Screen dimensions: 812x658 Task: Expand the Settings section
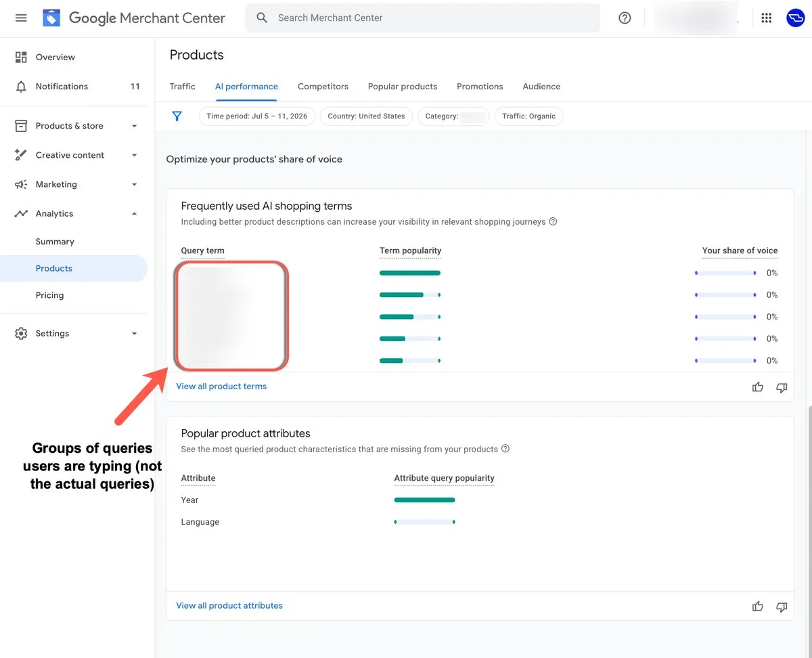click(x=134, y=333)
